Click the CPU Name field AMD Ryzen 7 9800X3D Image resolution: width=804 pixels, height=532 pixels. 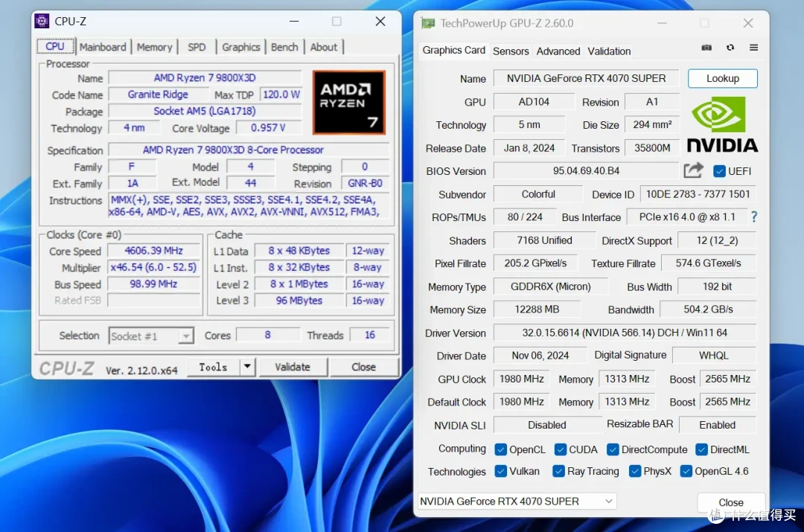coord(205,78)
